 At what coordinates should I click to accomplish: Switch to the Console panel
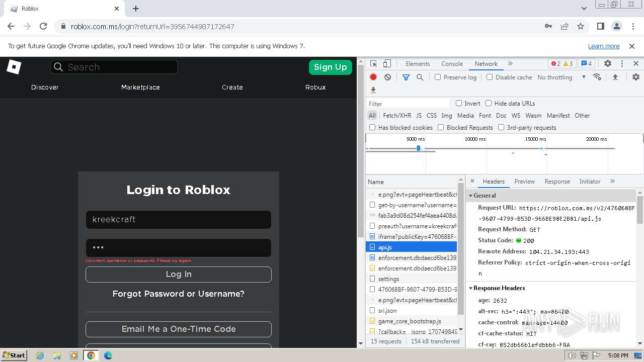452,64
